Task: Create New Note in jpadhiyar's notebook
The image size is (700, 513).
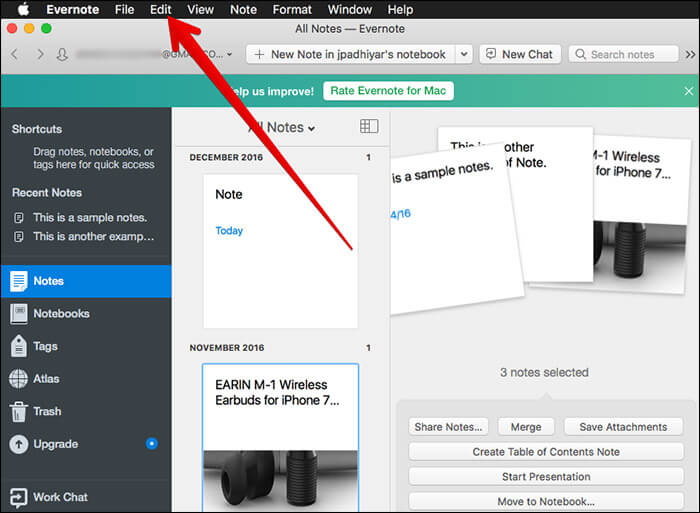Action: point(350,54)
